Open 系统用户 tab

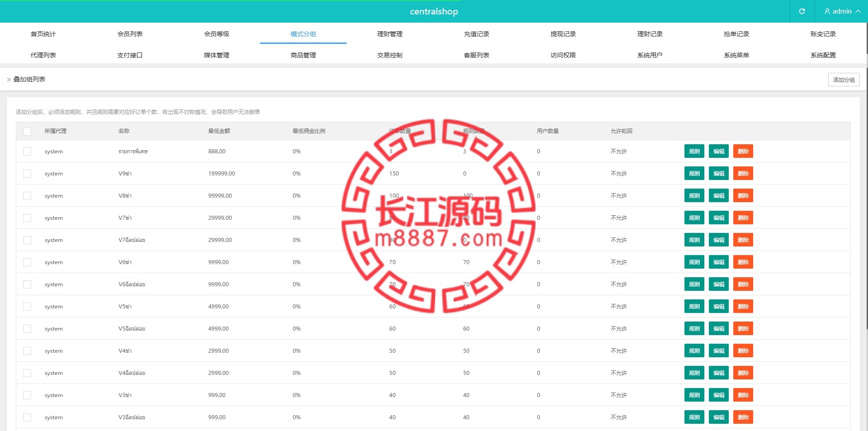pyautogui.click(x=650, y=55)
